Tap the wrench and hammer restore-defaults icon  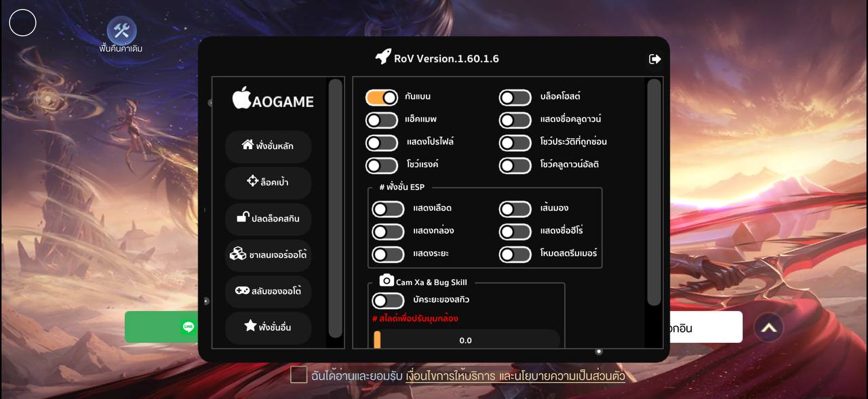(x=121, y=30)
